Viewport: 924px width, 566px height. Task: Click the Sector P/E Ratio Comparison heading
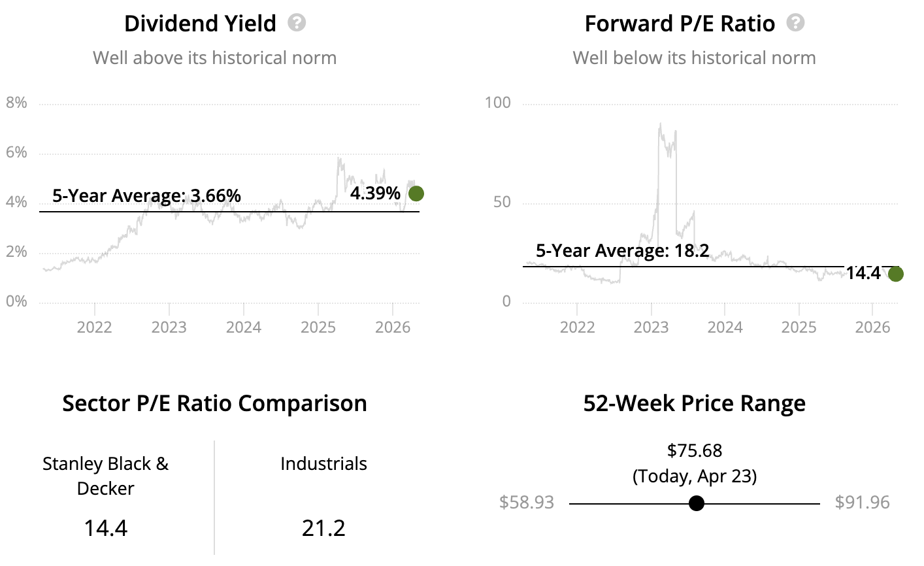214,403
